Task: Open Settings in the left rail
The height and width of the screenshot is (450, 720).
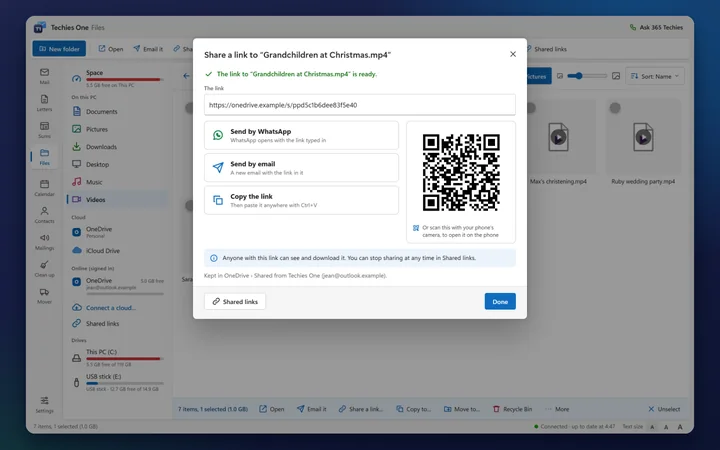Action: point(45,405)
